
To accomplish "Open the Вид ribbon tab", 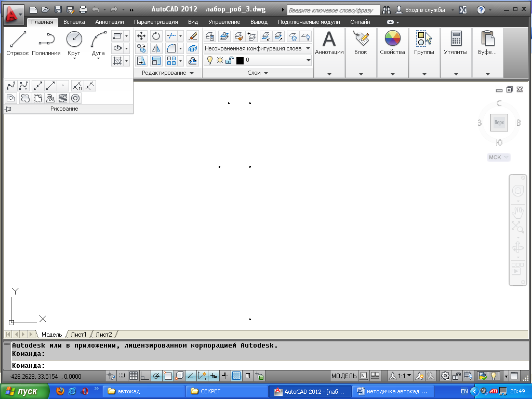I will point(193,22).
